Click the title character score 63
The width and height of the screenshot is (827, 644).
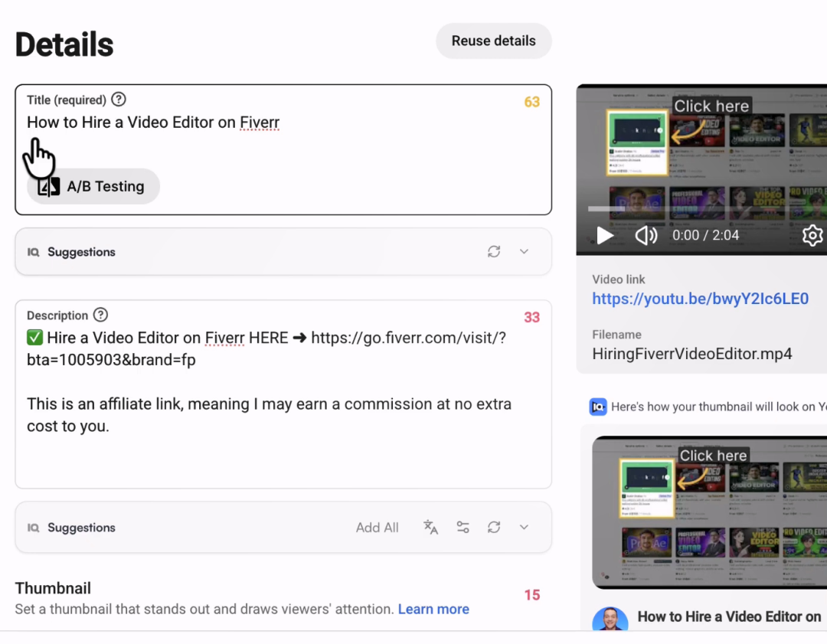click(x=531, y=102)
